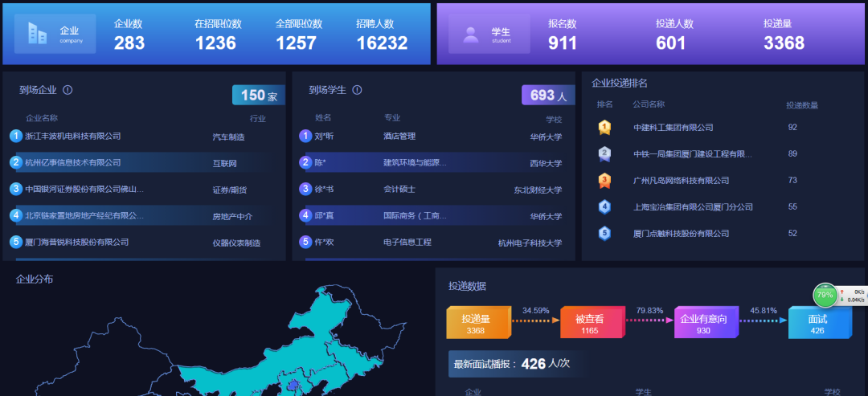Click info icon beside 到场学生
Image resolution: width=868 pixels, height=396 pixels.
pyautogui.click(x=358, y=90)
